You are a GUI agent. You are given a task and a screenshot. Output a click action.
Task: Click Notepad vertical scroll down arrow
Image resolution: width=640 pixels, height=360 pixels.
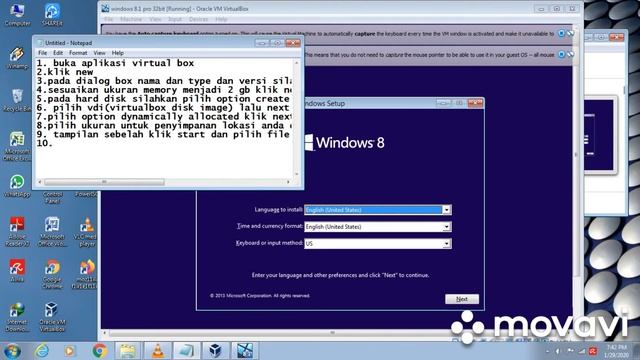(x=297, y=175)
